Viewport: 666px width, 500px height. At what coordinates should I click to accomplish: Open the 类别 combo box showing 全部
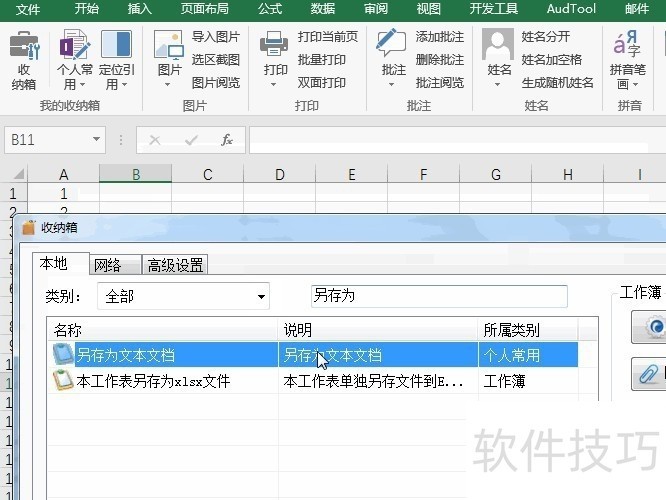click(183, 296)
